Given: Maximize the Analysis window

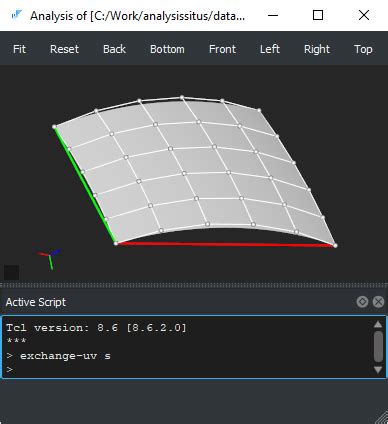Looking at the screenshot, I should [x=318, y=15].
